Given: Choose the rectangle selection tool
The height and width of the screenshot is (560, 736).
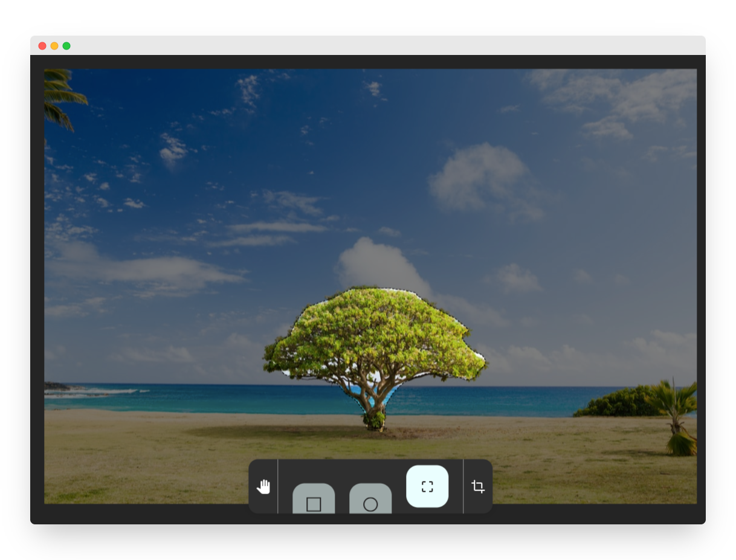Looking at the screenshot, I should pyautogui.click(x=314, y=499).
